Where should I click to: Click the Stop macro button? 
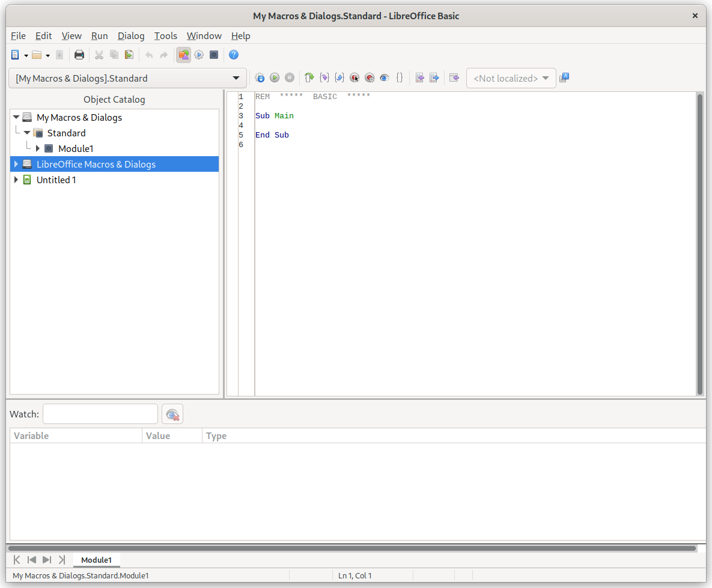click(290, 77)
